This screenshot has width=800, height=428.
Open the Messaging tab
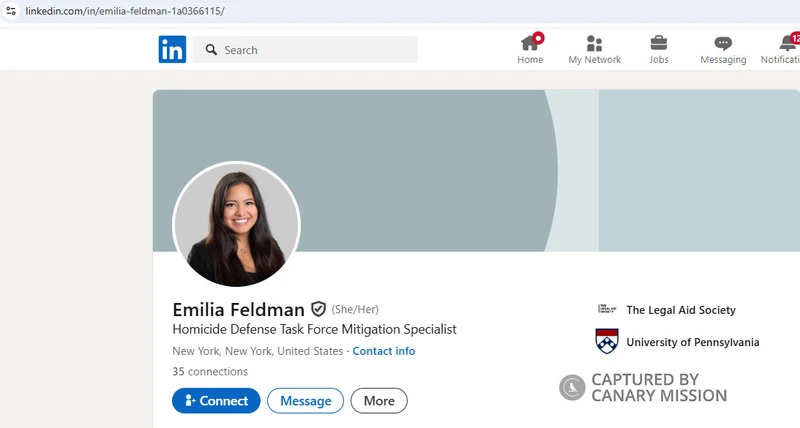click(723, 50)
